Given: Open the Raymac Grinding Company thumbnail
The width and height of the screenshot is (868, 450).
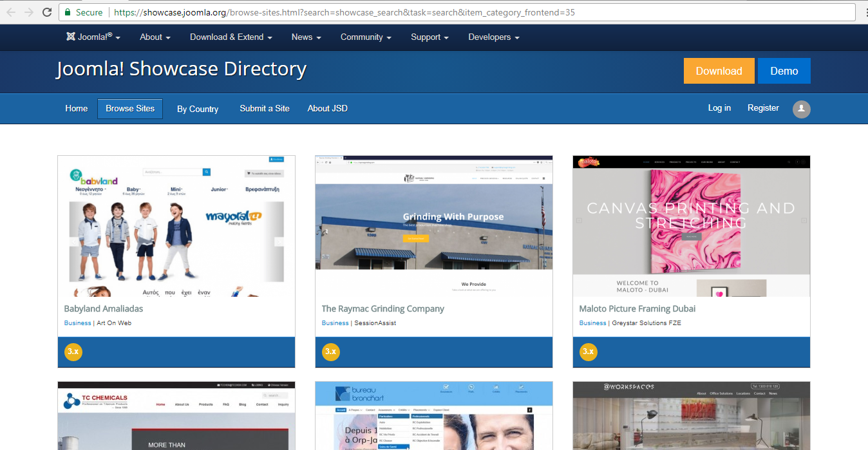Looking at the screenshot, I should (434, 226).
